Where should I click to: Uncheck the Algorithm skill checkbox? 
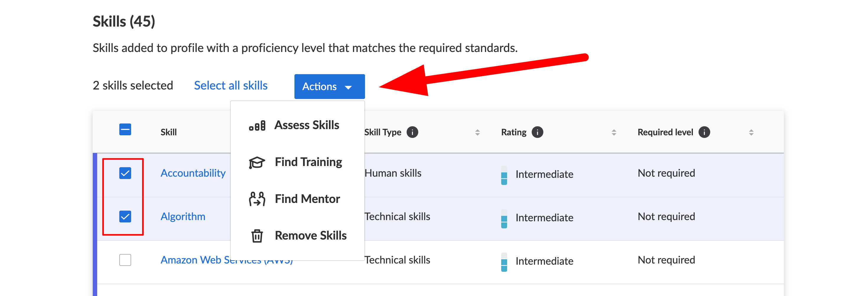125,217
